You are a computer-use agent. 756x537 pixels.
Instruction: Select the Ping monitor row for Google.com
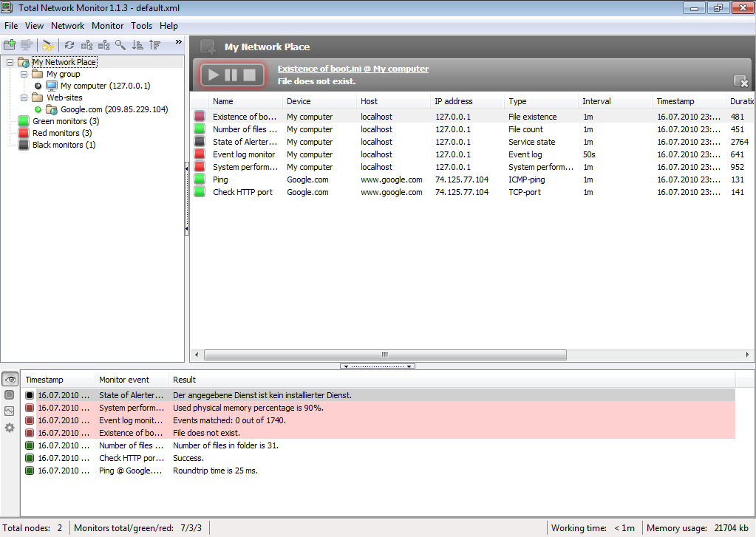(220, 179)
